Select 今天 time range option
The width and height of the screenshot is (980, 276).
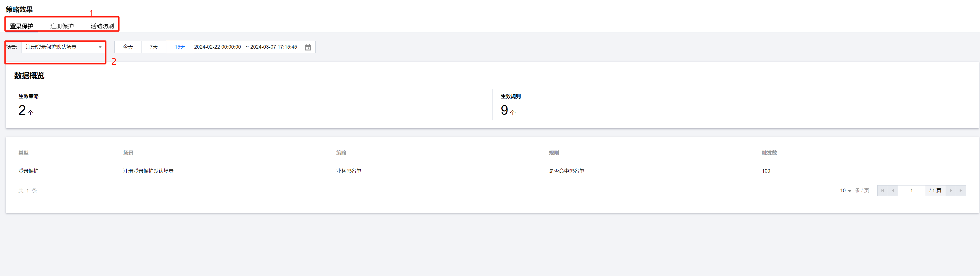click(x=128, y=47)
